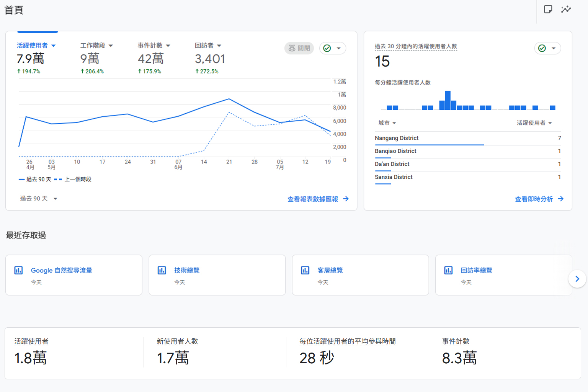Click the realtime card data quality checkmark
This screenshot has width=588, height=392.
click(x=542, y=48)
